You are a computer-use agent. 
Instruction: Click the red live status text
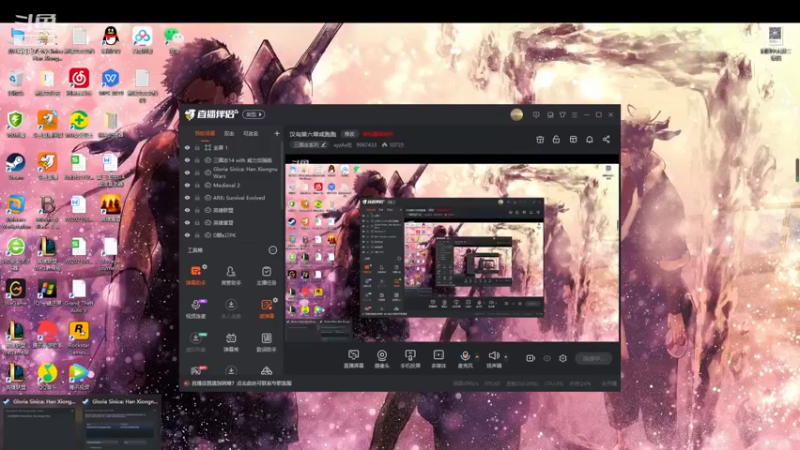pyautogui.click(x=378, y=134)
